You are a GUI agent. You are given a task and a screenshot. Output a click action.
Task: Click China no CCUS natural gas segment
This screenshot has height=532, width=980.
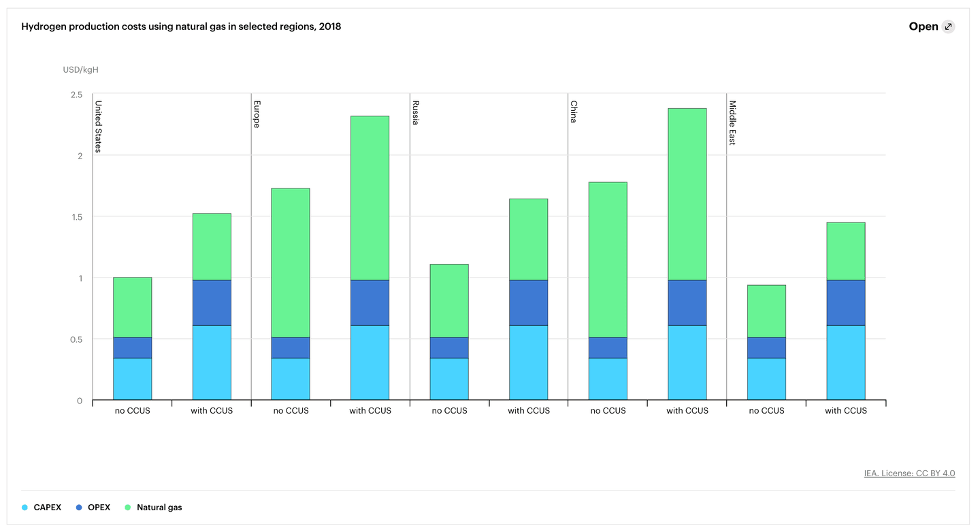pos(608,260)
